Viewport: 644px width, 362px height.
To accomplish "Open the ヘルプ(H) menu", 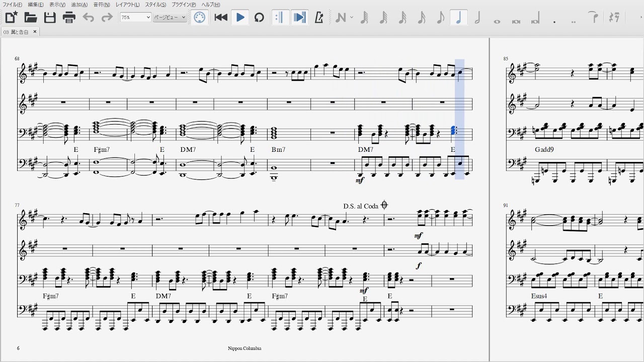I will coord(211,5).
